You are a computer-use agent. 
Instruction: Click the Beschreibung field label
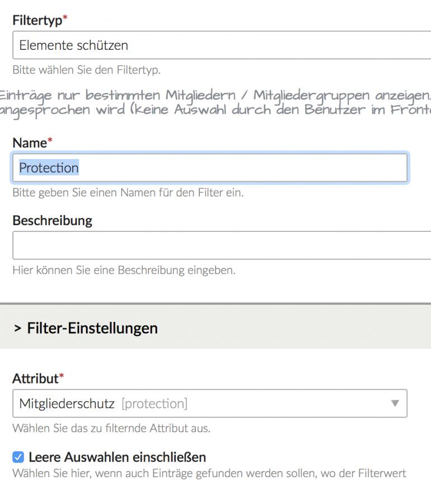click(53, 221)
